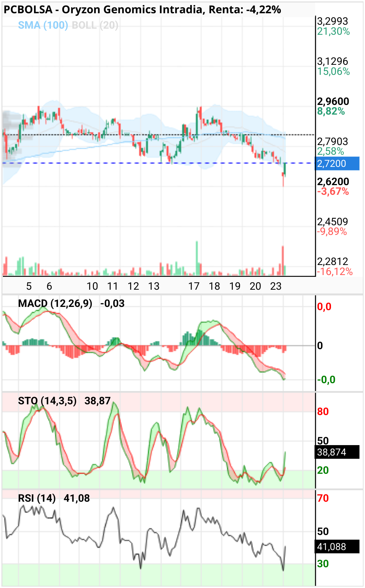The image size is (365, 588).
Task: Click the BOLL (20) indicator label
Action: pyautogui.click(x=95, y=25)
